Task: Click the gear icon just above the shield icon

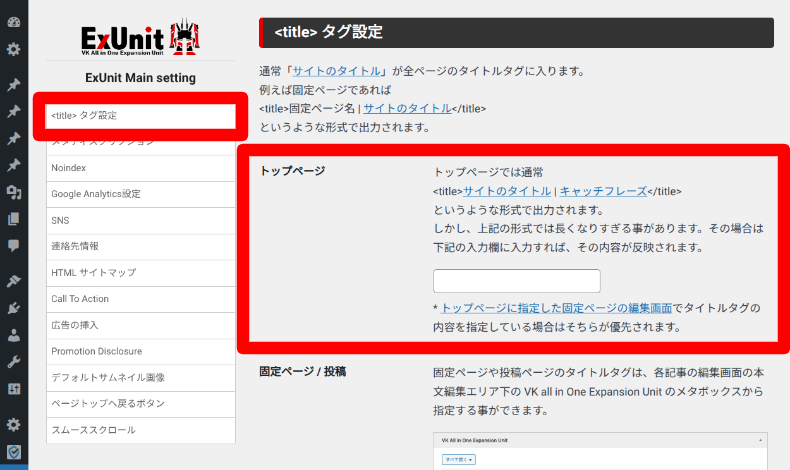Action: tap(14, 425)
